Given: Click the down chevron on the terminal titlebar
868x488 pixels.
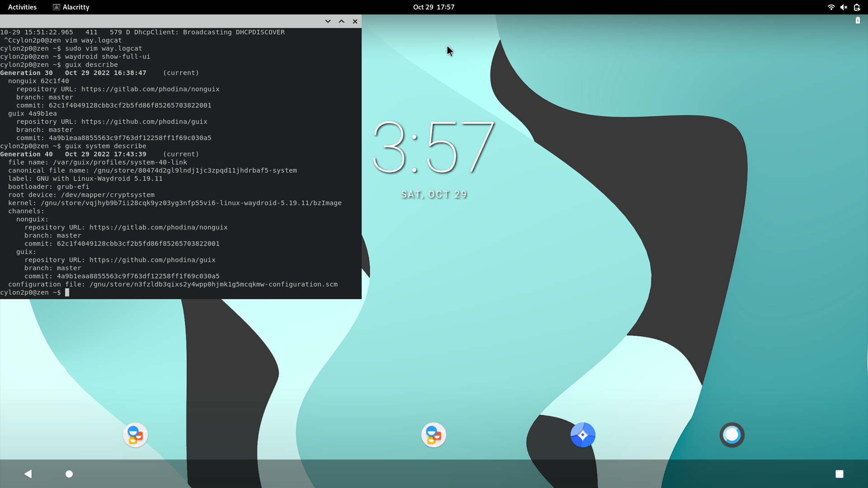Looking at the screenshot, I should point(327,21).
